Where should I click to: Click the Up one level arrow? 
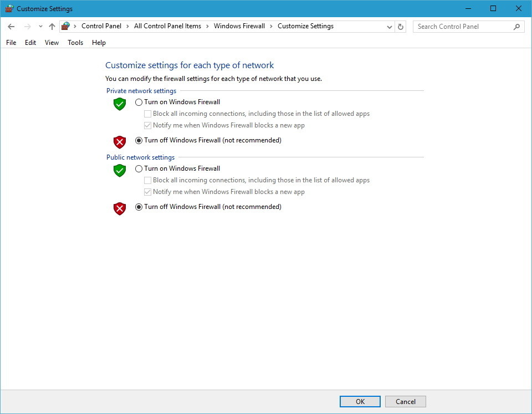pos(52,26)
